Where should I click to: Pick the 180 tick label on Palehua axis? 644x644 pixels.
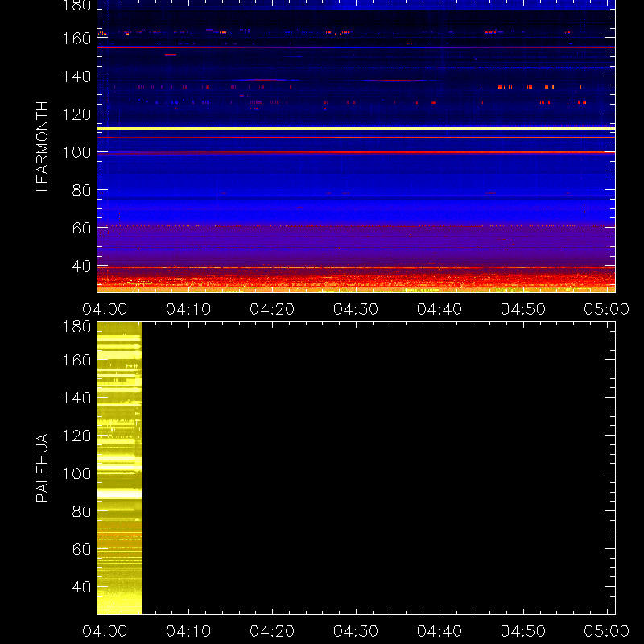point(76,327)
